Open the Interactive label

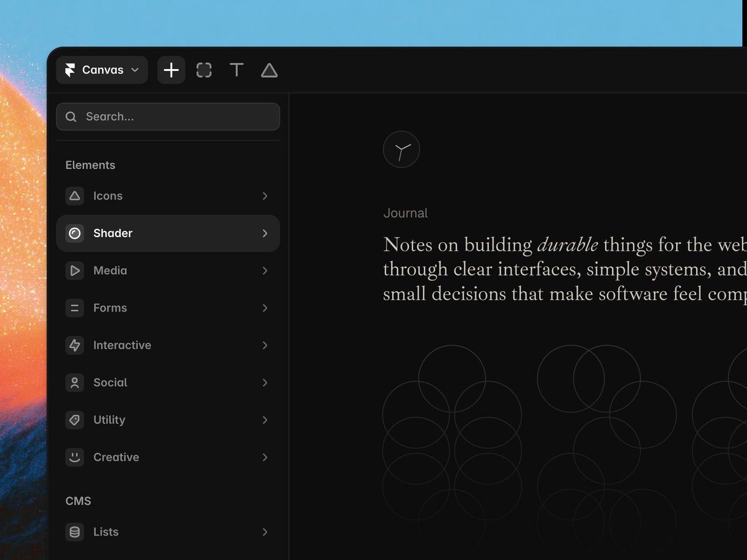[x=122, y=345]
